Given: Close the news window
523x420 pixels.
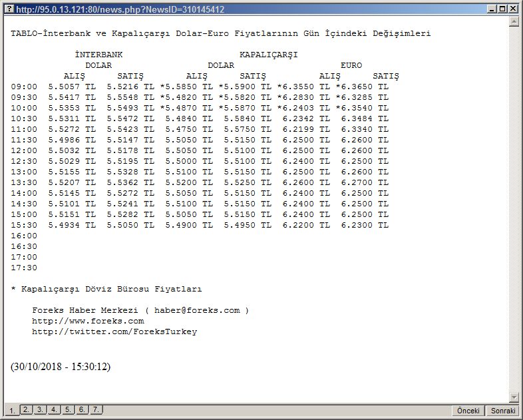Looking at the screenshot, I should tap(513, 9).
